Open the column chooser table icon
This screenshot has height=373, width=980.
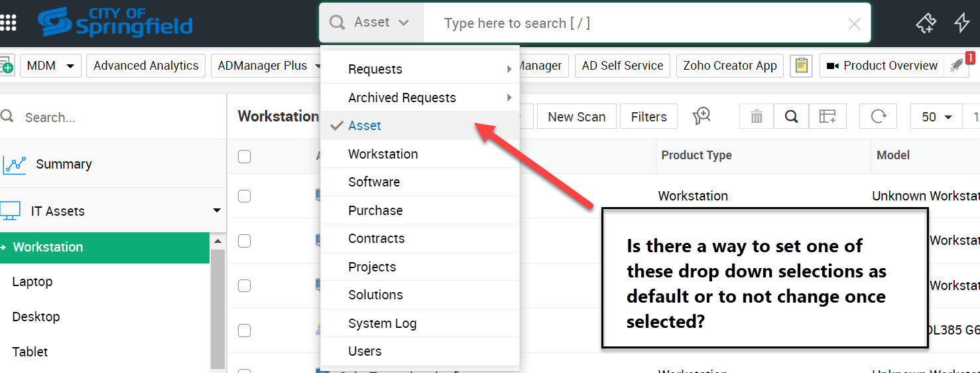(x=827, y=117)
